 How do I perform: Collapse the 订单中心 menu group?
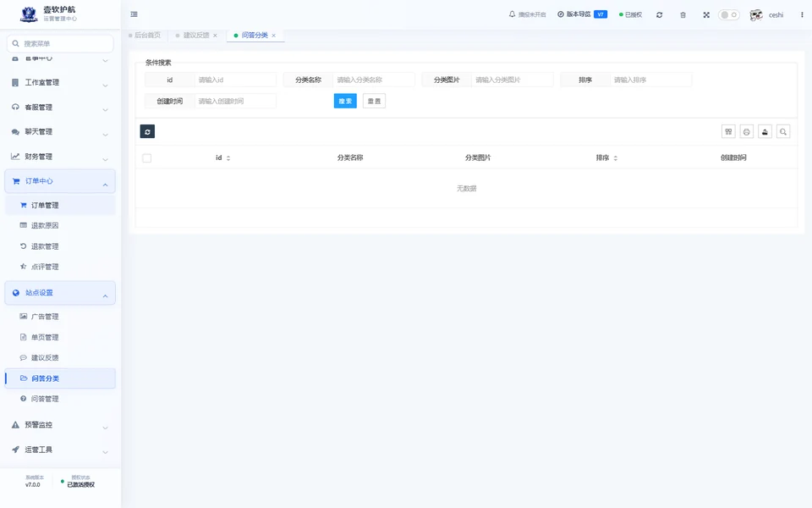click(60, 181)
